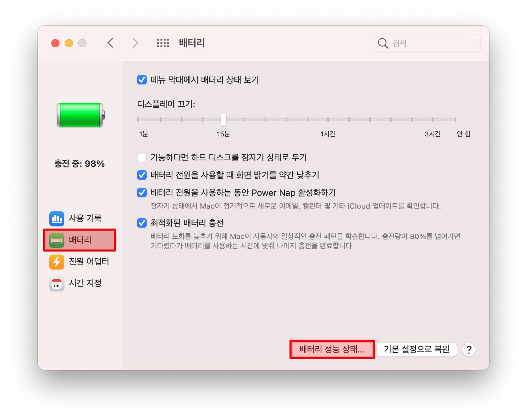Screen dimensions: 527x420
Task: Click the Power Nap description text
Action: click(296, 206)
